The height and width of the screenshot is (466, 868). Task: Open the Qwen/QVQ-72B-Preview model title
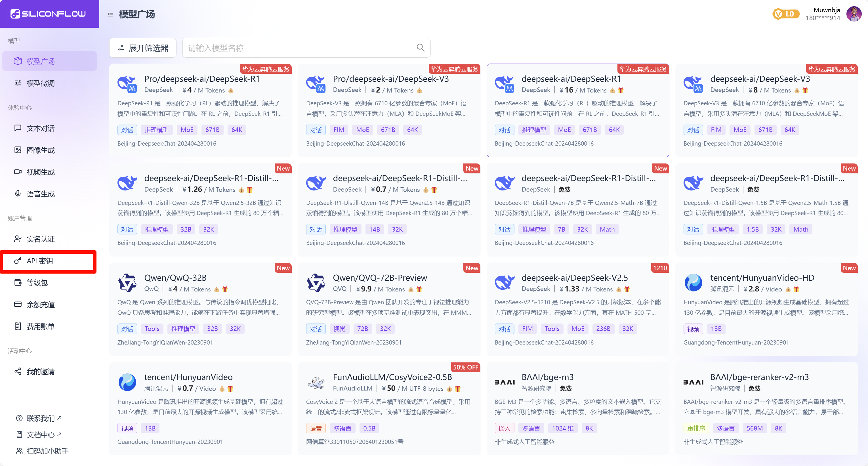[380, 278]
